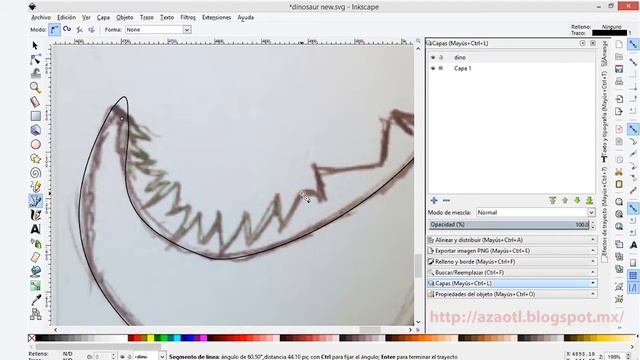Open the Extensiones menu
The height and width of the screenshot is (360, 640).
click(216, 18)
